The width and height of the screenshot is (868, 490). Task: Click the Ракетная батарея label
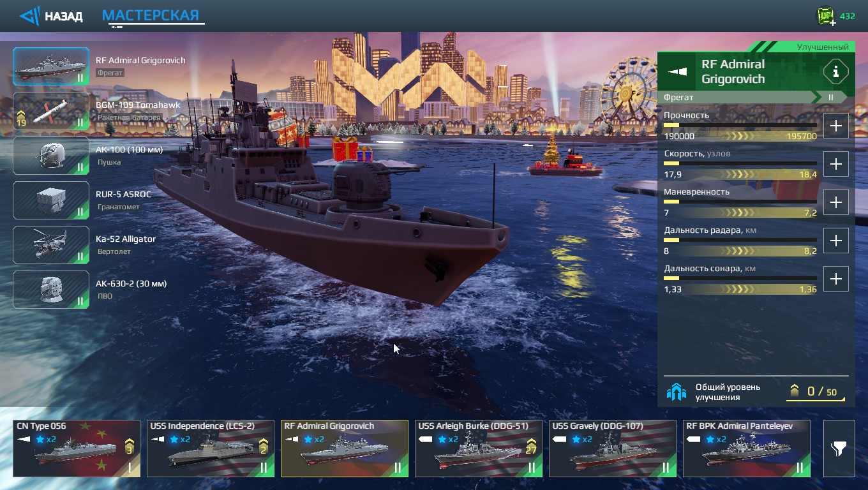coord(129,118)
